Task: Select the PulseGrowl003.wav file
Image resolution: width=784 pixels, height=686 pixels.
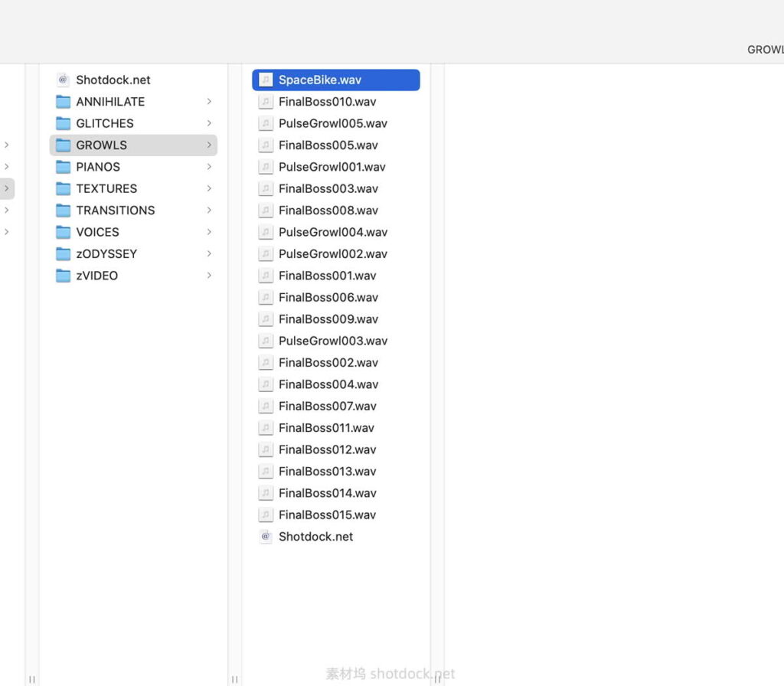Action: [x=332, y=341]
